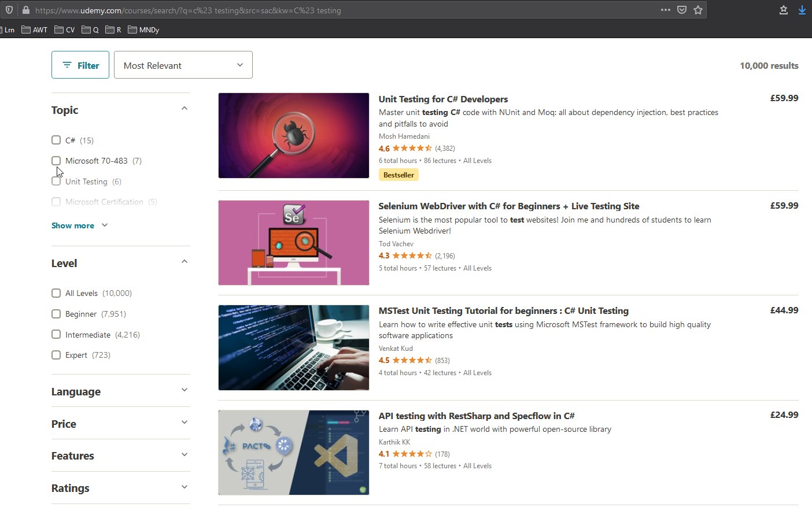Viewport: 812px width, 511px height.
Task: Check the Beginner level checkbox
Action: (x=56, y=314)
